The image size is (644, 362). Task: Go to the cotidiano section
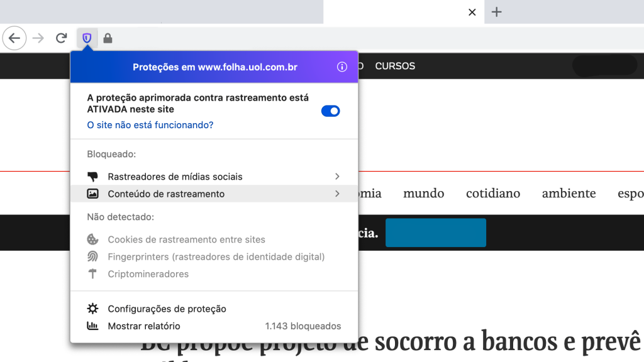pos(493,194)
